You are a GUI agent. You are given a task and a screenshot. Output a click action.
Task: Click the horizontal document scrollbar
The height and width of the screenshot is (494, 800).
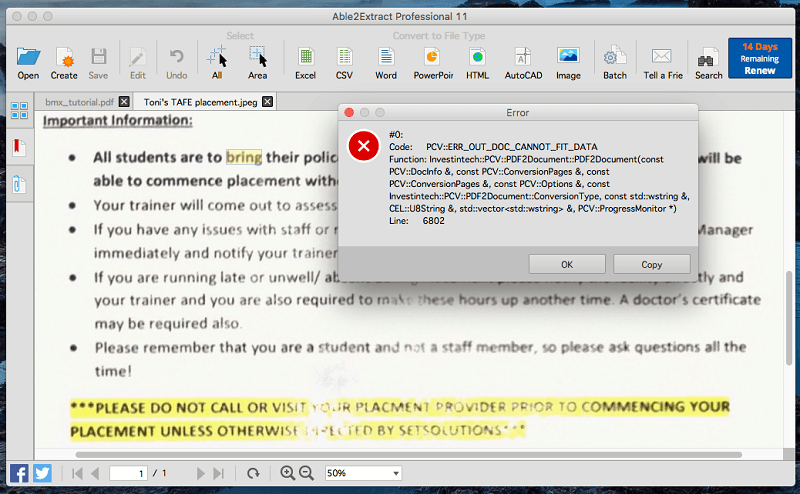tap(408, 454)
